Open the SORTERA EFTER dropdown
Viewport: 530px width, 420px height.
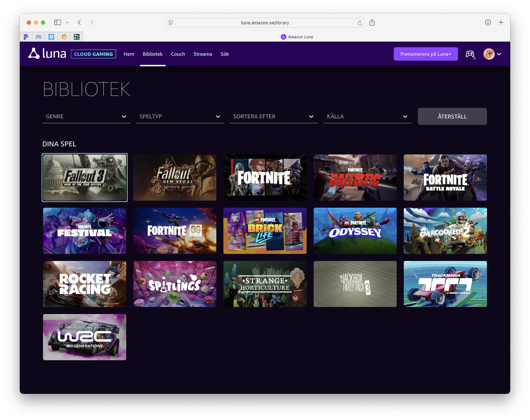point(273,116)
